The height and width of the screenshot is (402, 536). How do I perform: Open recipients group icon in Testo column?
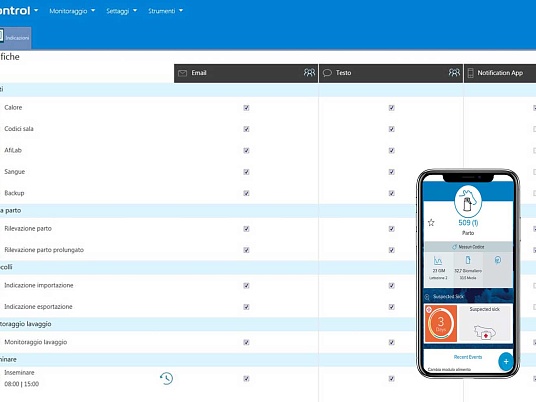(x=454, y=72)
